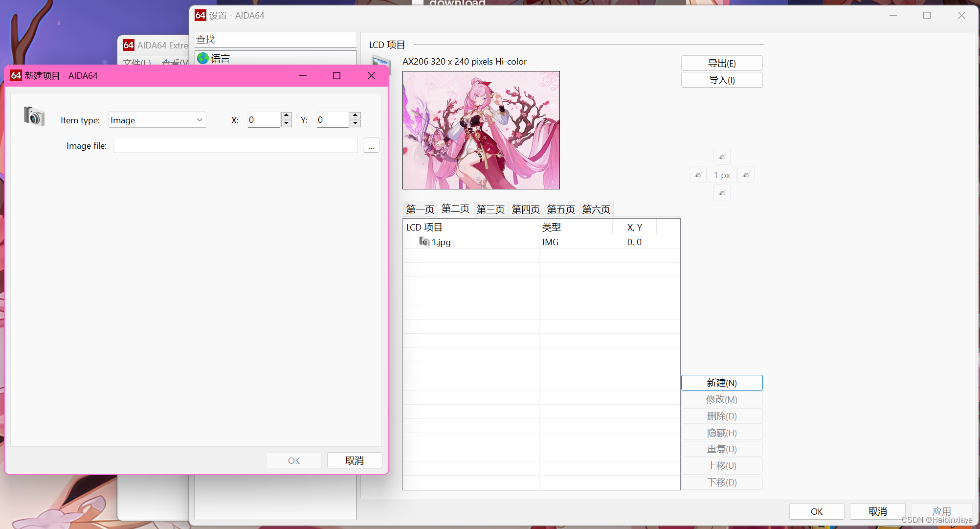Click the ... browse button for Image file
Screen dimensions: 980x529
click(x=371, y=145)
